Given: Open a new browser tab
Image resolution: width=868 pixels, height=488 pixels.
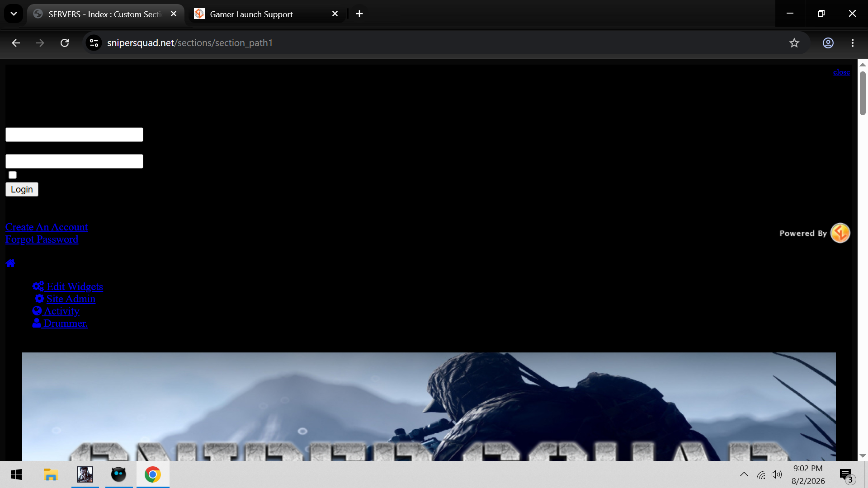Looking at the screenshot, I should click(359, 14).
